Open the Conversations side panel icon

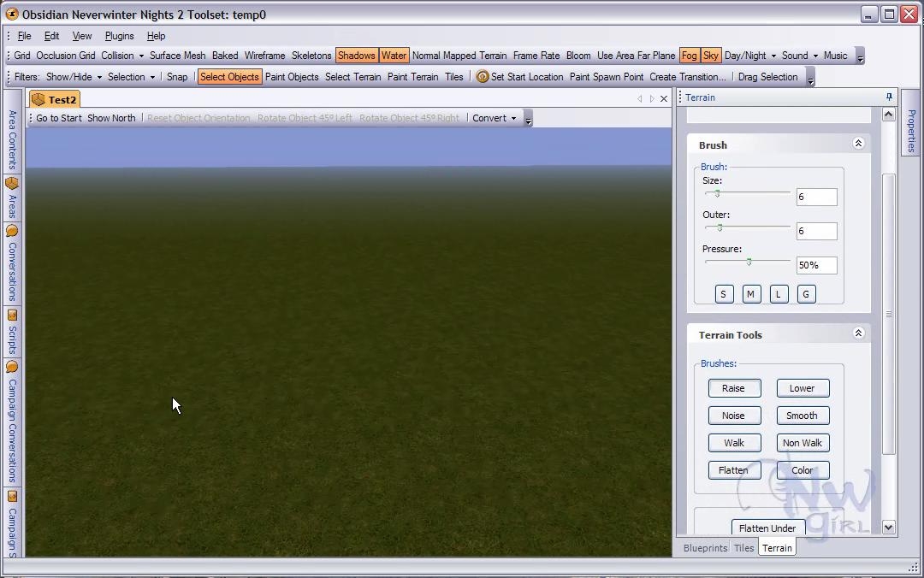click(12, 231)
